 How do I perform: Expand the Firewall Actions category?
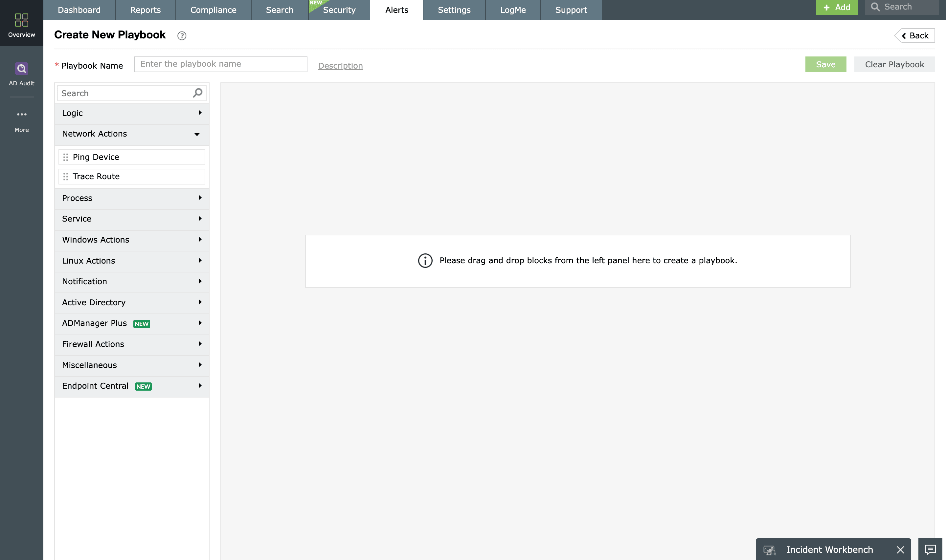point(131,344)
